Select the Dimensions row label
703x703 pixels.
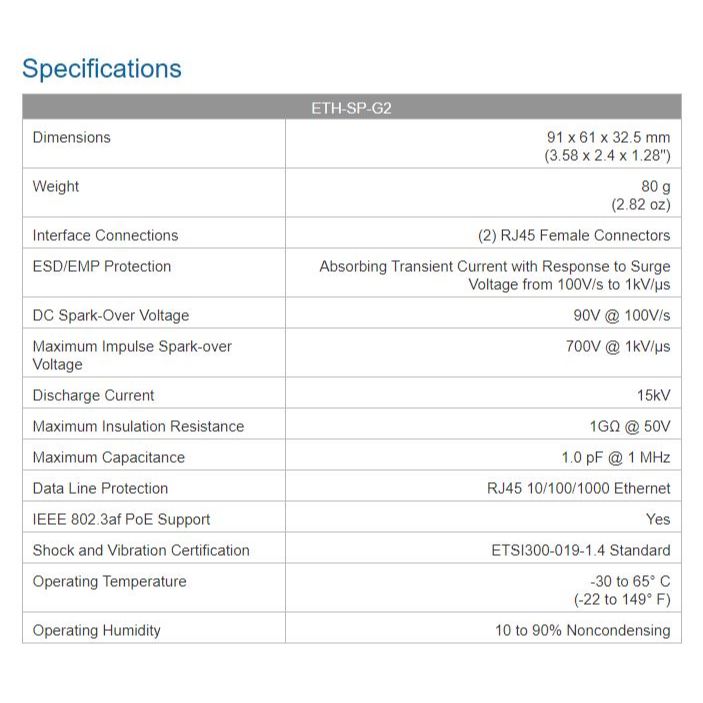(x=72, y=137)
